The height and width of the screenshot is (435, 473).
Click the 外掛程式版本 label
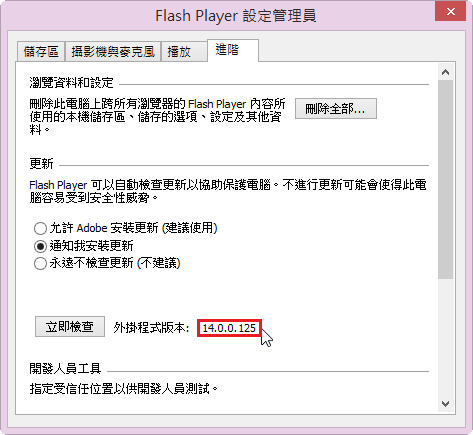coord(151,328)
